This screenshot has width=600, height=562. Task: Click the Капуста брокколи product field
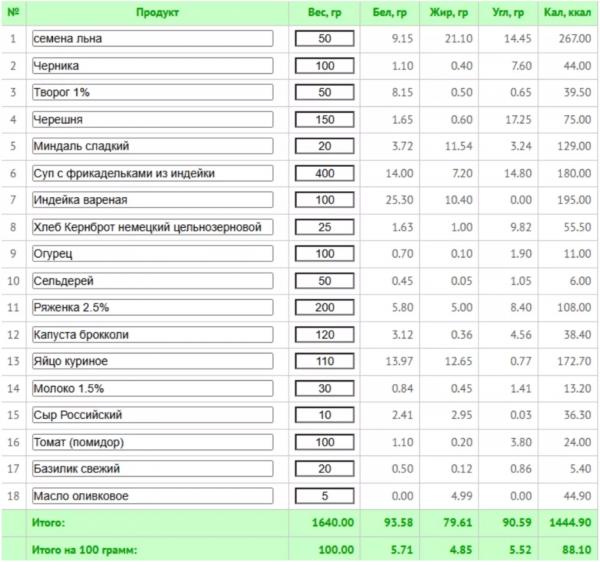153,335
